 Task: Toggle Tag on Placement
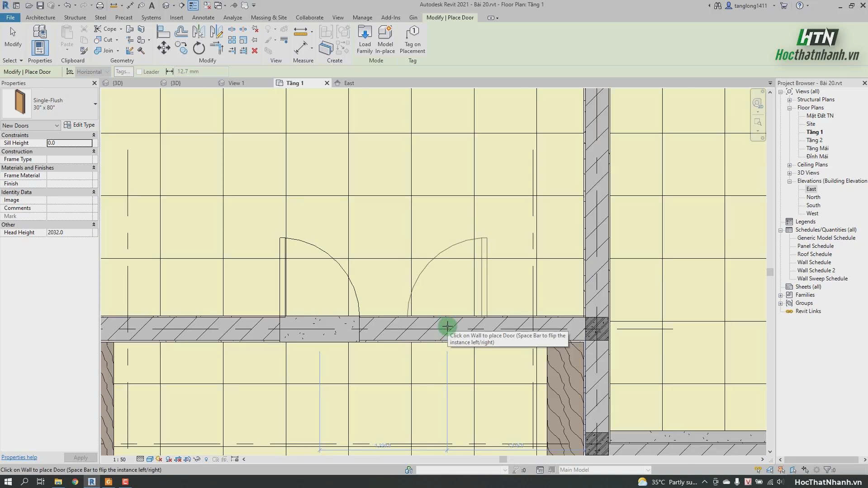click(x=412, y=39)
